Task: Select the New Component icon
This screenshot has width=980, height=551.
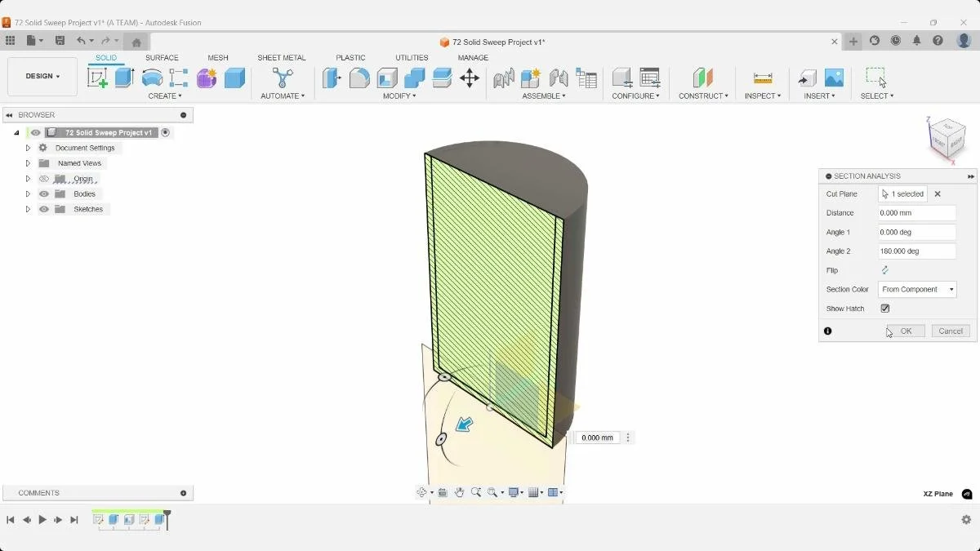Action: tap(531, 78)
